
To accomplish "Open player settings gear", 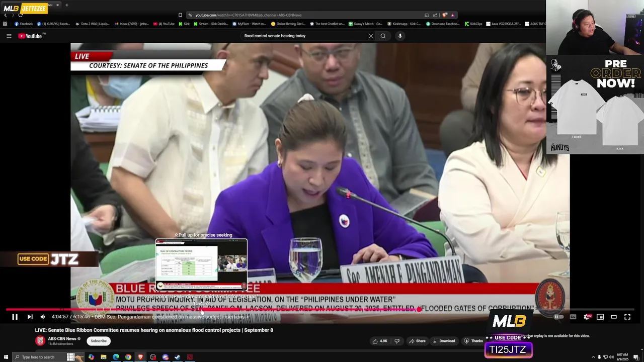I will 587,317.
